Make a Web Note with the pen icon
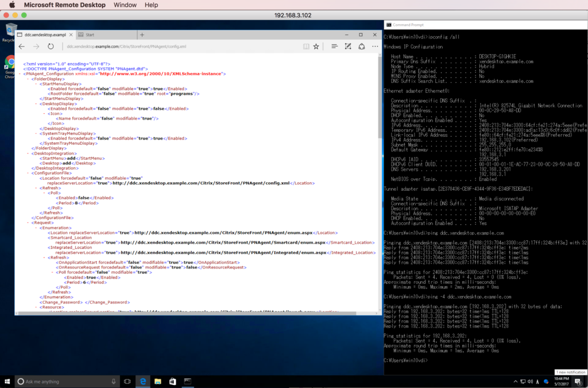 (348, 47)
